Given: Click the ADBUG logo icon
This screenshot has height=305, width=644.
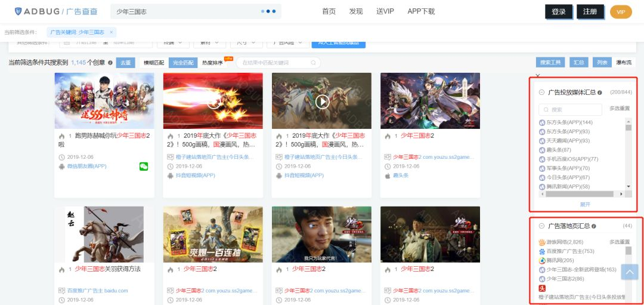Looking at the screenshot, I should point(18,11).
